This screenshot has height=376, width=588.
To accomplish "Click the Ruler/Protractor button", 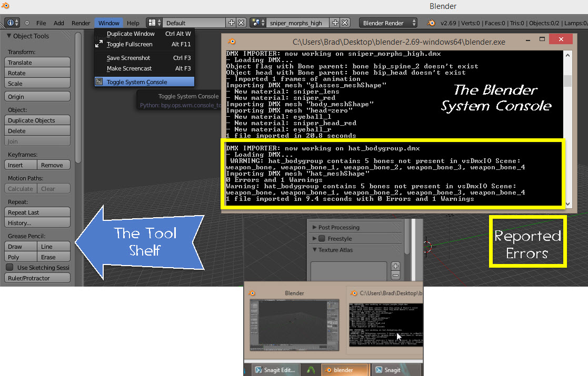I will [x=37, y=278].
